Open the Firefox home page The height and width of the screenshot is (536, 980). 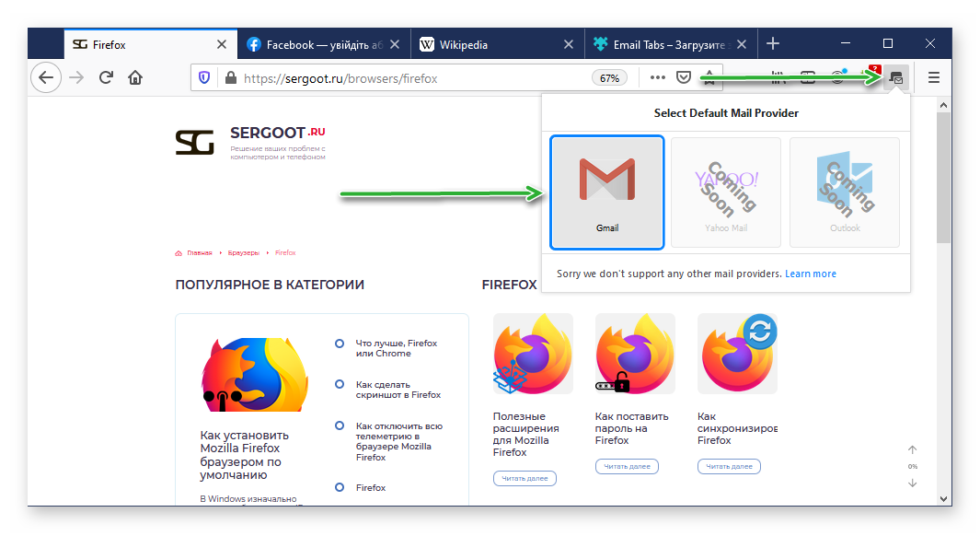tap(135, 77)
